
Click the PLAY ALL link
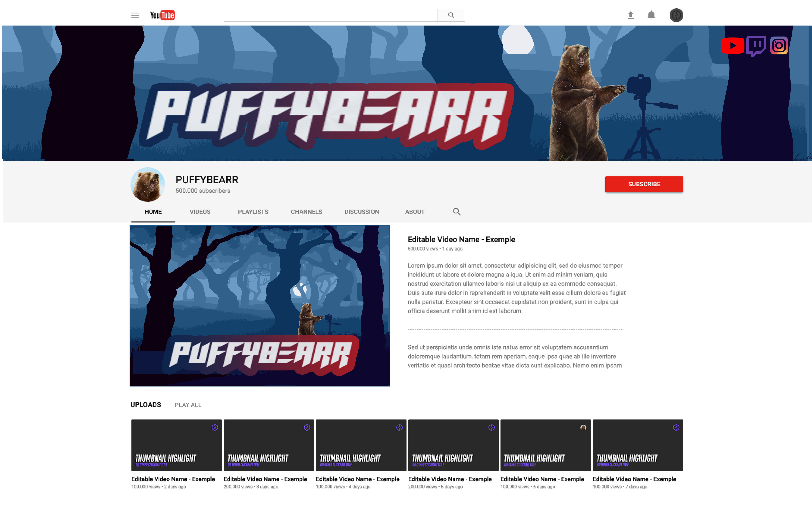pos(188,404)
